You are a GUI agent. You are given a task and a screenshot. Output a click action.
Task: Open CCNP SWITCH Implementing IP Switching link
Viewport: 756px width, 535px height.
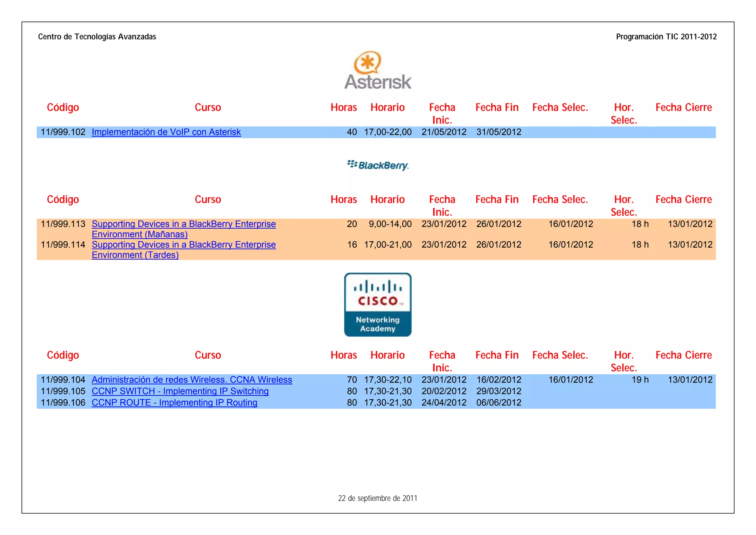click(180, 391)
